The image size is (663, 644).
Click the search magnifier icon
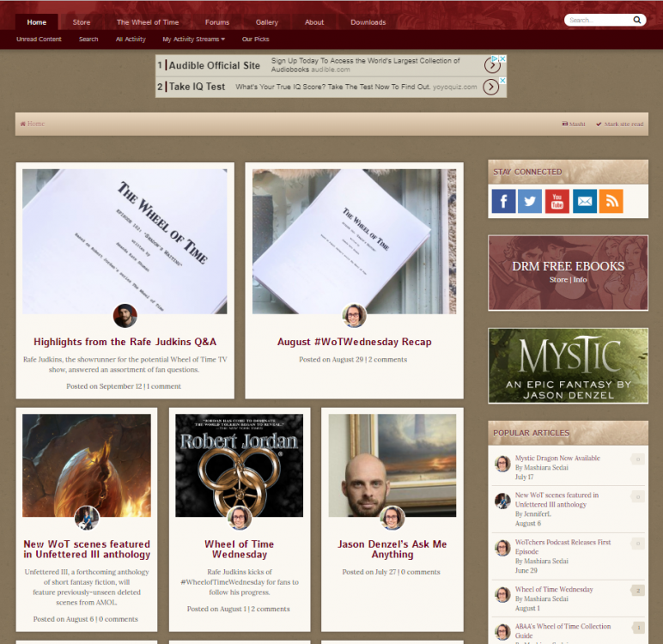pyautogui.click(x=636, y=20)
